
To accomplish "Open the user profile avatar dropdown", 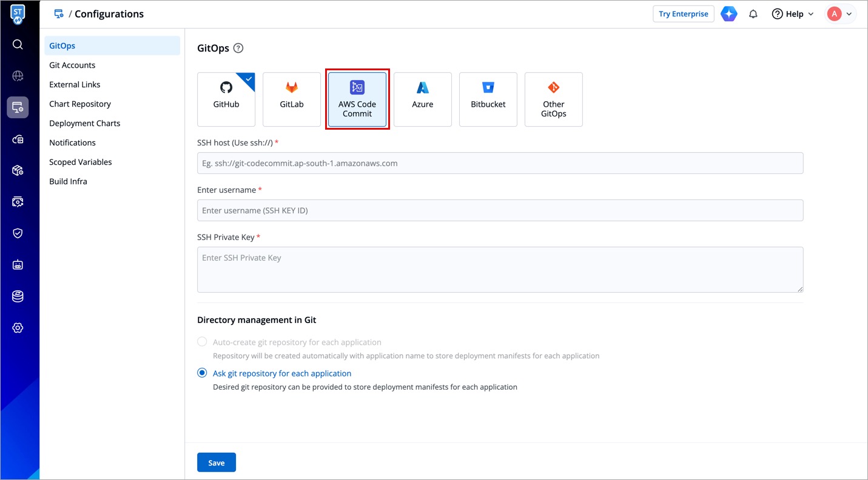I will pos(841,14).
